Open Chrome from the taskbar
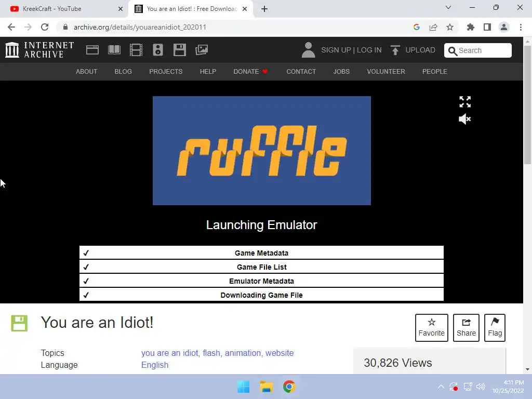 point(289,387)
